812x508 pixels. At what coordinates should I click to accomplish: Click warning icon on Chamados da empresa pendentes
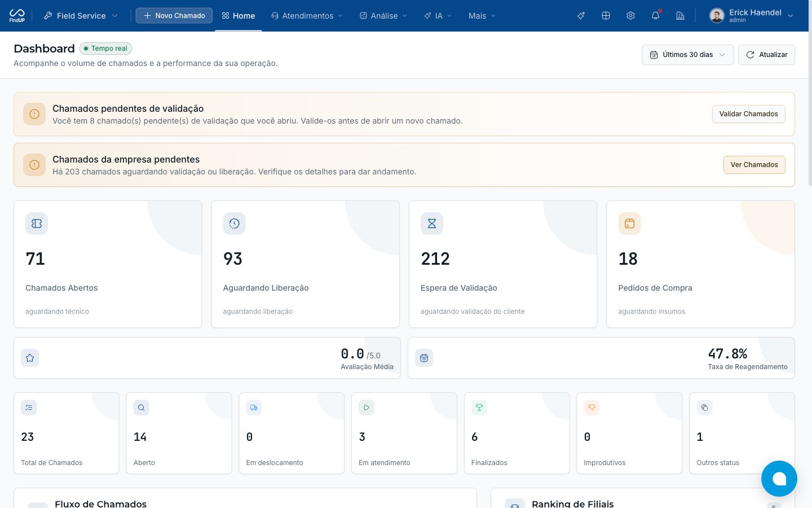tap(34, 165)
